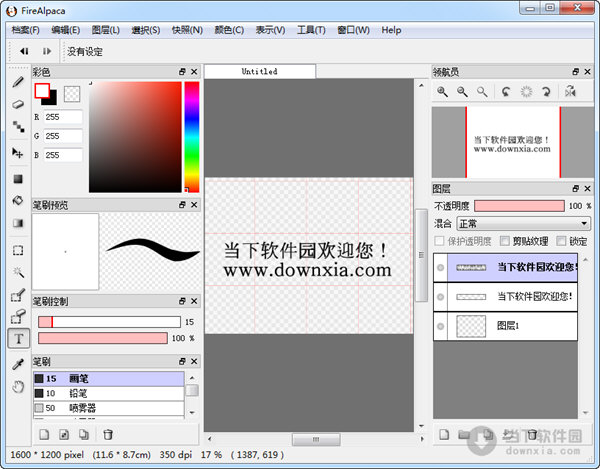Select the Eraser tool

click(x=18, y=104)
